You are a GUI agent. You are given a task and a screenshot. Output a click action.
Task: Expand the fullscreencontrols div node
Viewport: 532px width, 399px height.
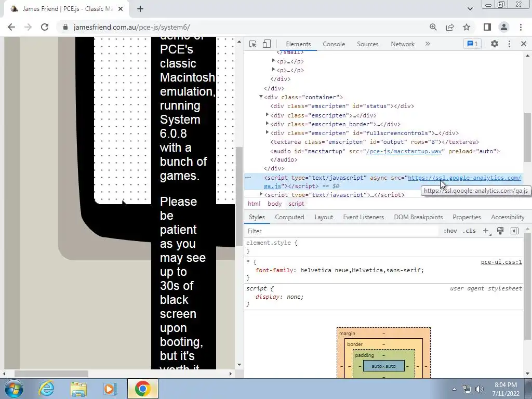[x=268, y=132]
